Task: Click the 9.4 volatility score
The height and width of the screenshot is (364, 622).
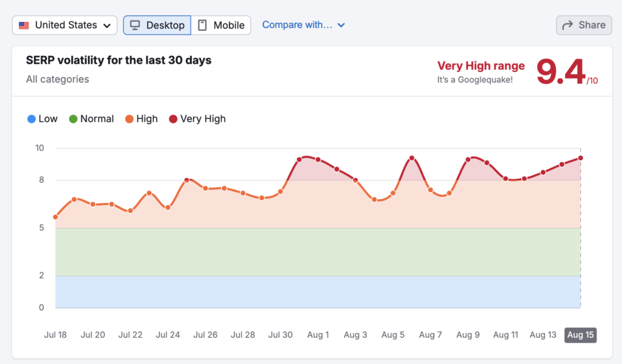Action: pos(561,72)
